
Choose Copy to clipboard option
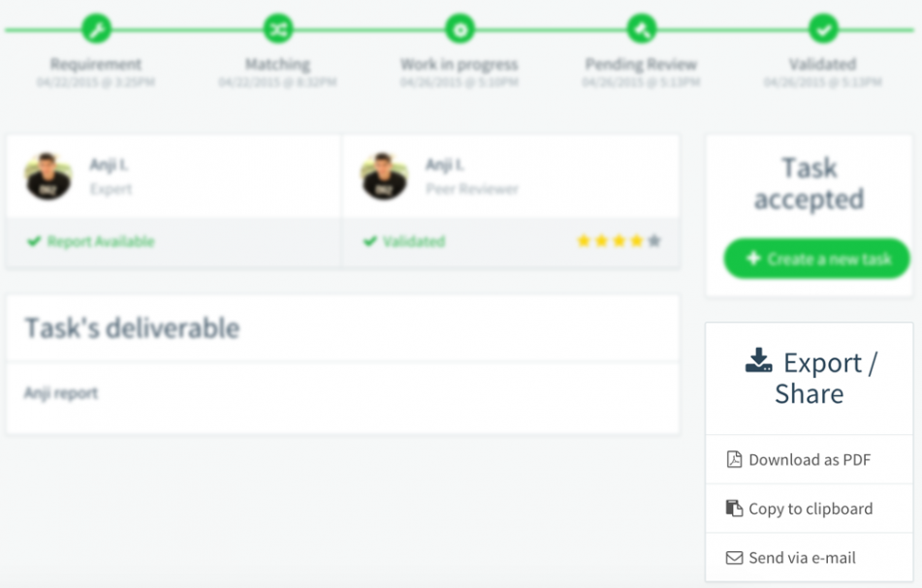[810, 509]
